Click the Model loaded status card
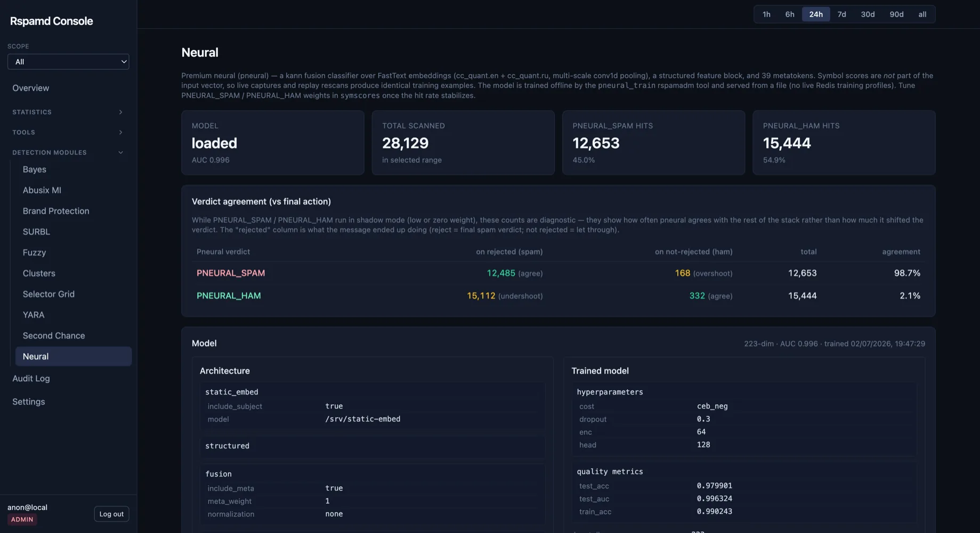 click(273, 143)
